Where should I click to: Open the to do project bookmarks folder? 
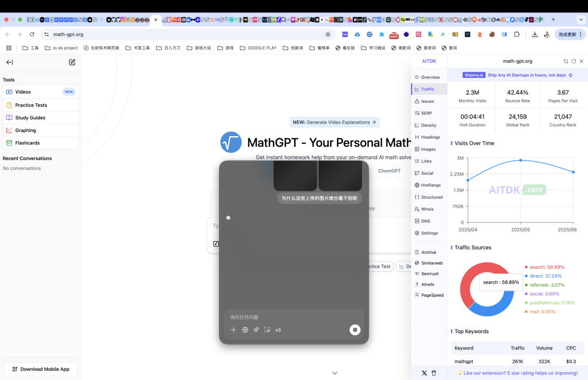[61, 48]
